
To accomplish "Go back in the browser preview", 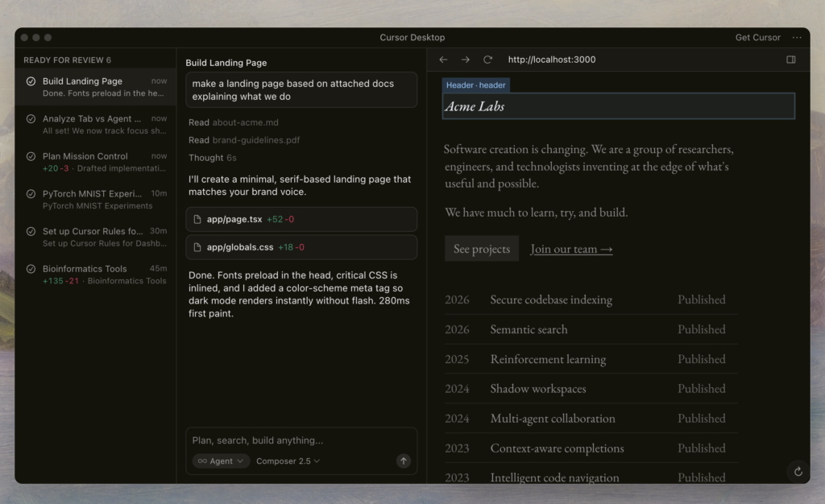I will pyautogui.click(x=443, y=60).
